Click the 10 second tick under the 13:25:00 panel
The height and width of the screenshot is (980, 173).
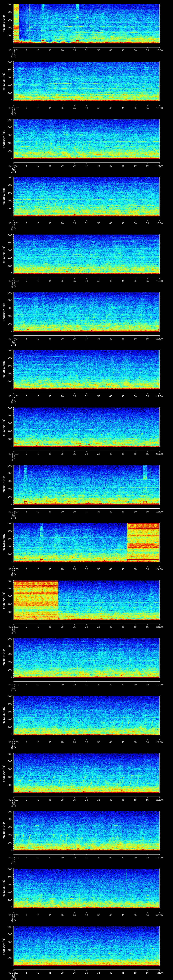[x=38, y=684]
